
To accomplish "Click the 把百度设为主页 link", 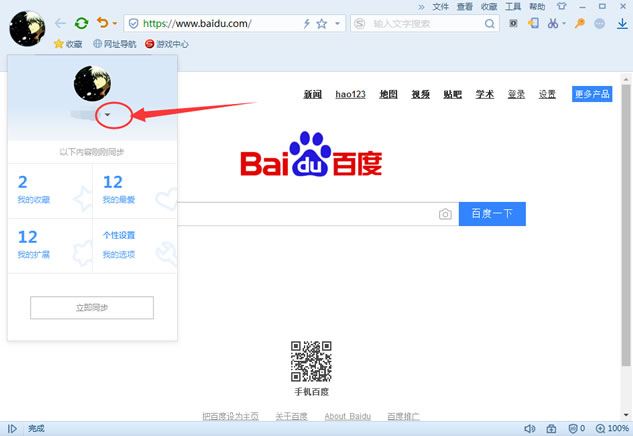I will point(231,416).
